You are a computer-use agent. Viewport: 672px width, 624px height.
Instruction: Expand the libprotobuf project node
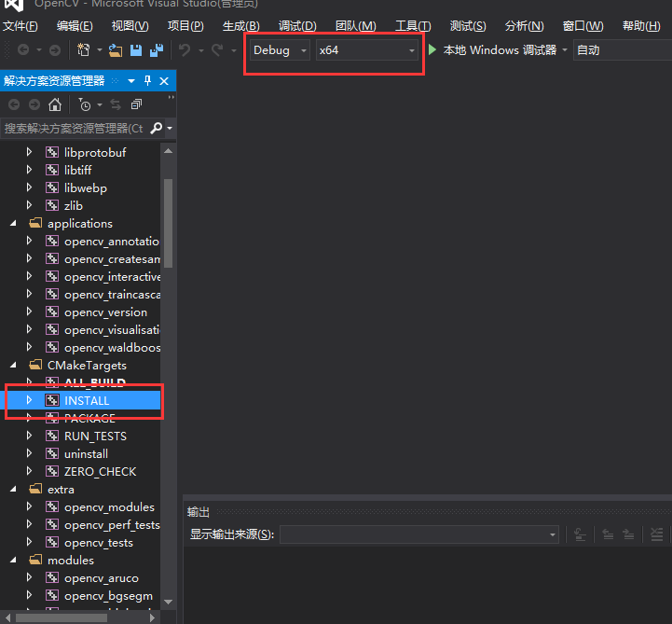point(29,152)
